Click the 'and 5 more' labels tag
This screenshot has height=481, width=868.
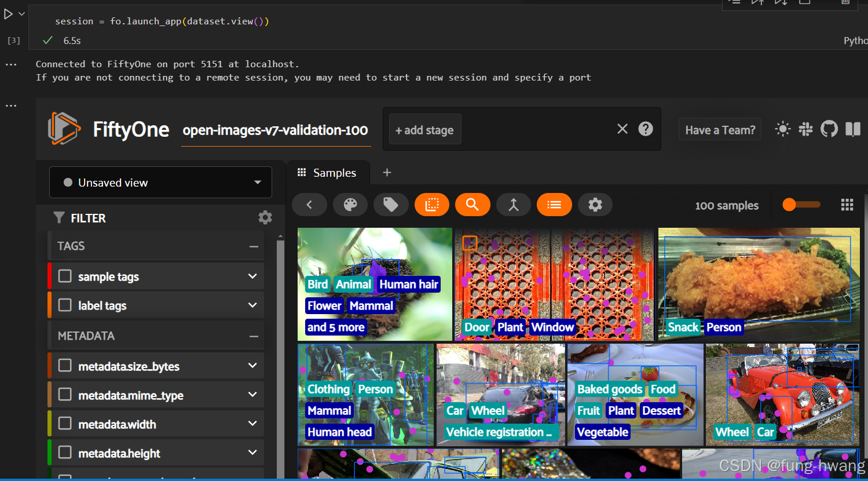(336, 327)
